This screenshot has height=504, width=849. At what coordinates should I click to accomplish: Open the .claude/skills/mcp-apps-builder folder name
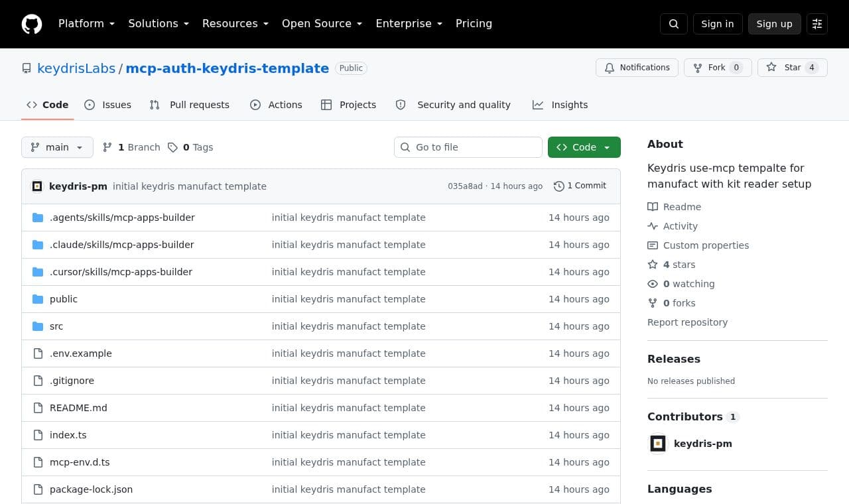[122, 245]
